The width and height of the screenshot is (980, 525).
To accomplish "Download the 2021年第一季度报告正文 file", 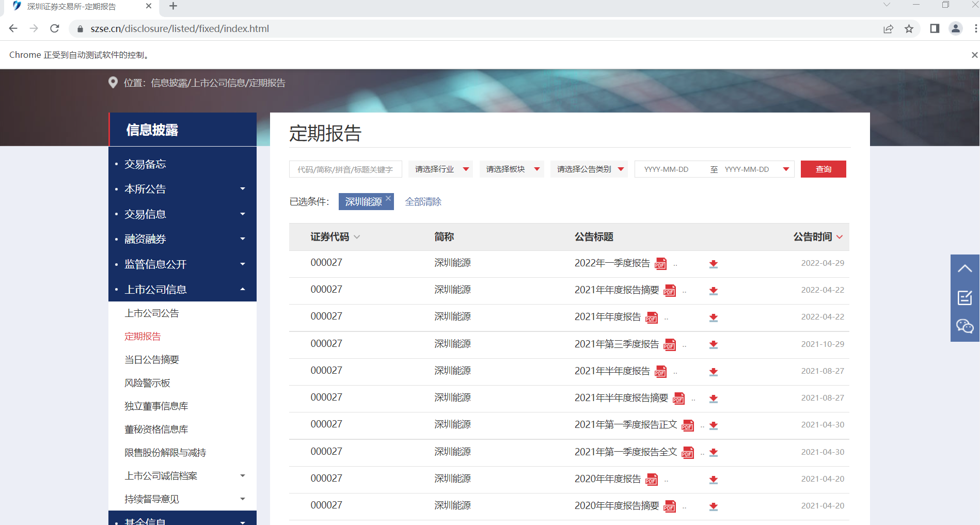I will click(714, 425).
